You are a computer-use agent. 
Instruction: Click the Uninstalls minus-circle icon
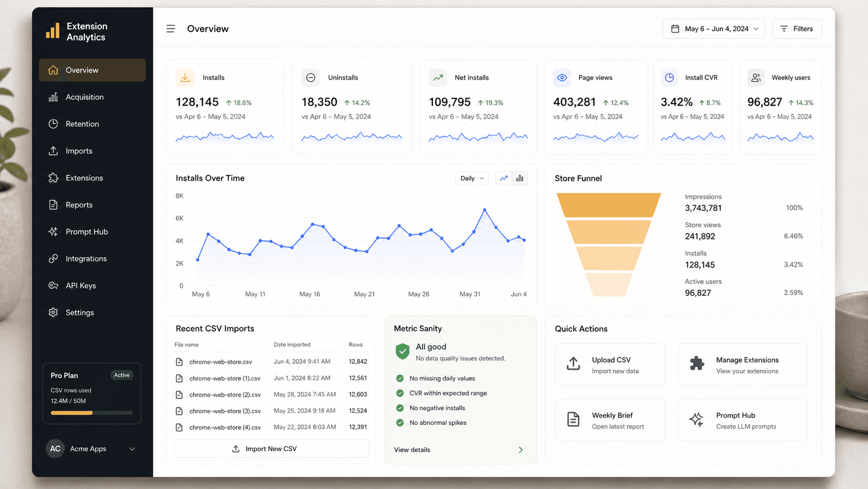pos(310,77)
